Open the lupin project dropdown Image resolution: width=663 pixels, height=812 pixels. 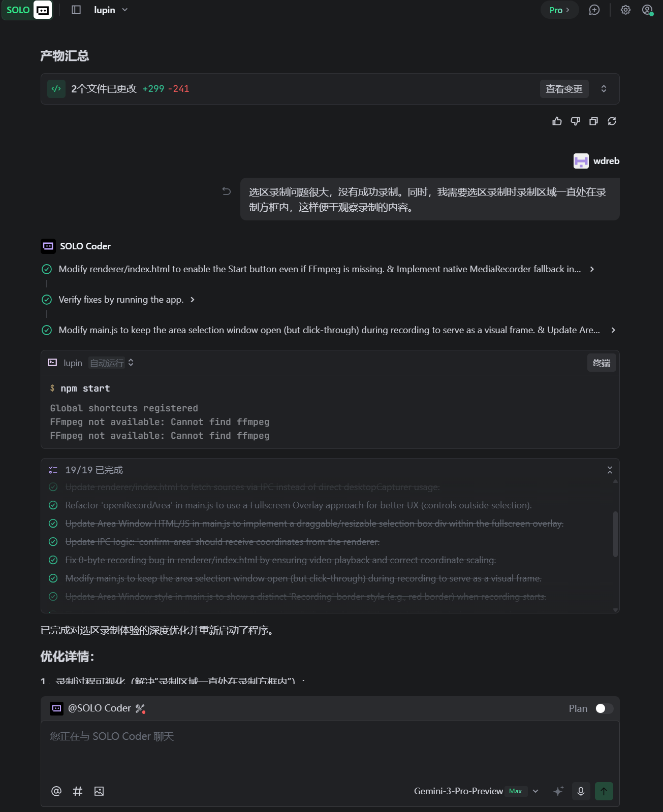[x=111, y=10]
